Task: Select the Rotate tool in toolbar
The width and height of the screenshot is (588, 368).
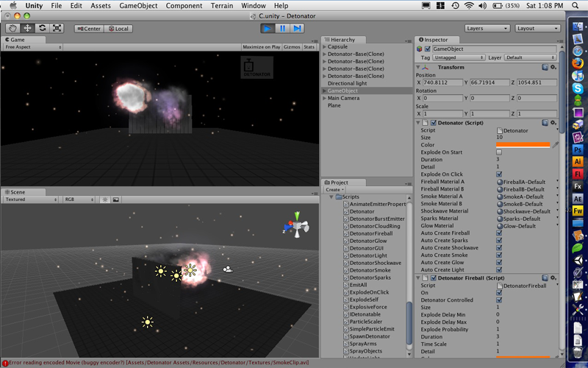Action: [x=42, y=28]
